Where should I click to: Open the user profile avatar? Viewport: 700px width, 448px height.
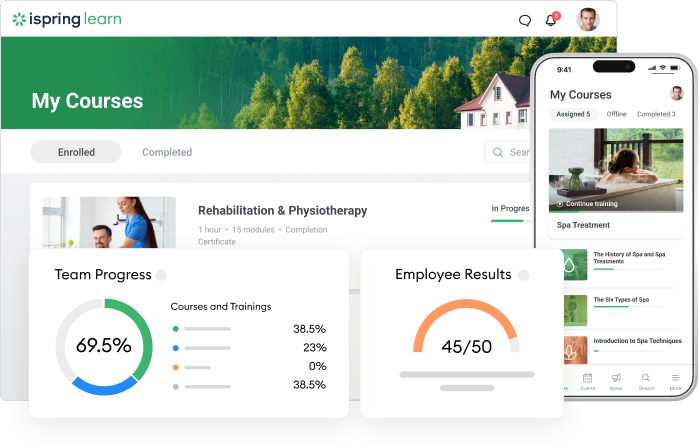[x=589, y=19]
